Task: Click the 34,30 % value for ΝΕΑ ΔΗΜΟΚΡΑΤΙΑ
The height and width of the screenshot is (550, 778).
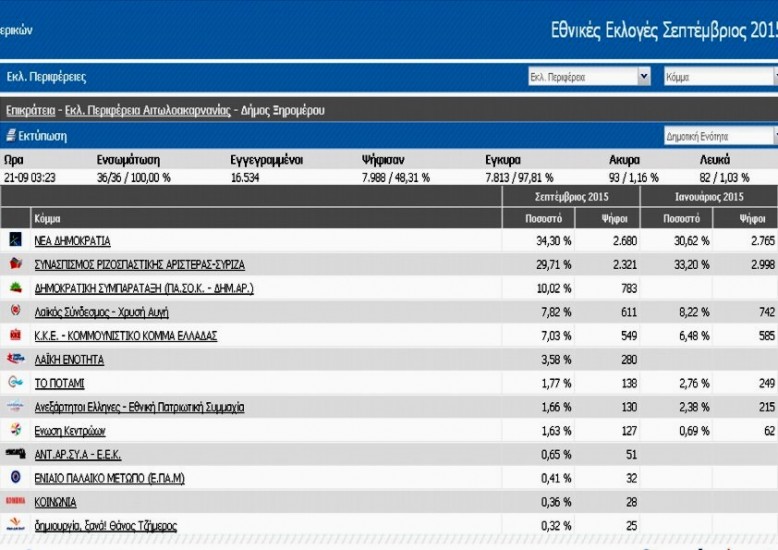Action: (x=553, y=241)
